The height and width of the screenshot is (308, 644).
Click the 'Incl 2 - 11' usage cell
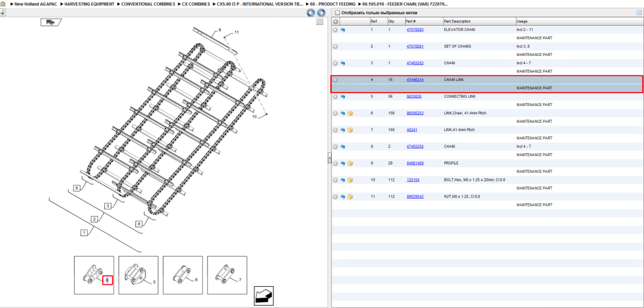click(x=525, y=30)
